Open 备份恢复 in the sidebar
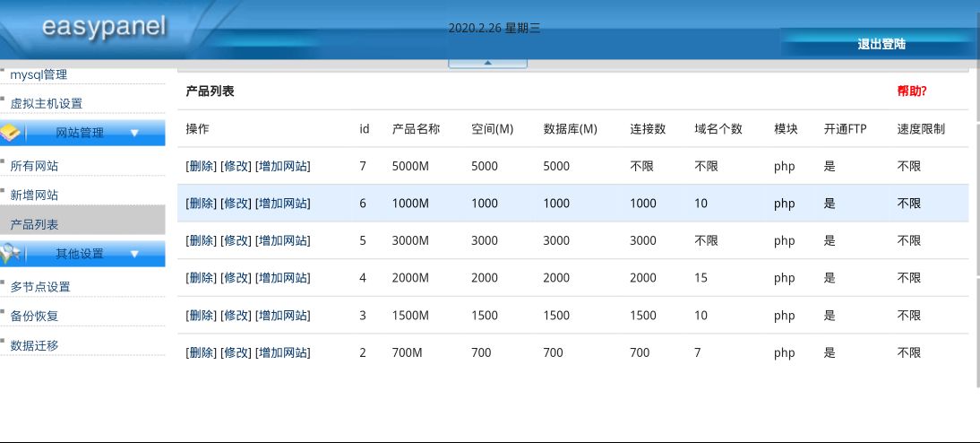 tap(34, 316)
